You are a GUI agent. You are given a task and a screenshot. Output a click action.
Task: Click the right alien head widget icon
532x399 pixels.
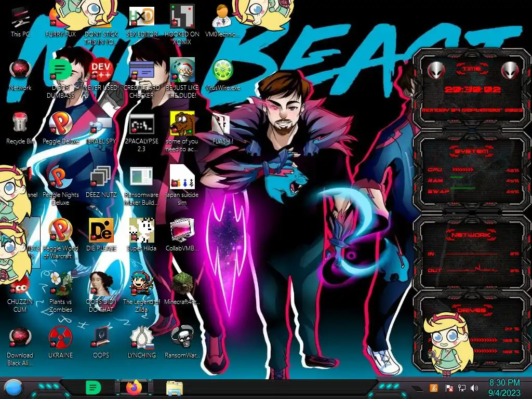(x=510, y=70)
